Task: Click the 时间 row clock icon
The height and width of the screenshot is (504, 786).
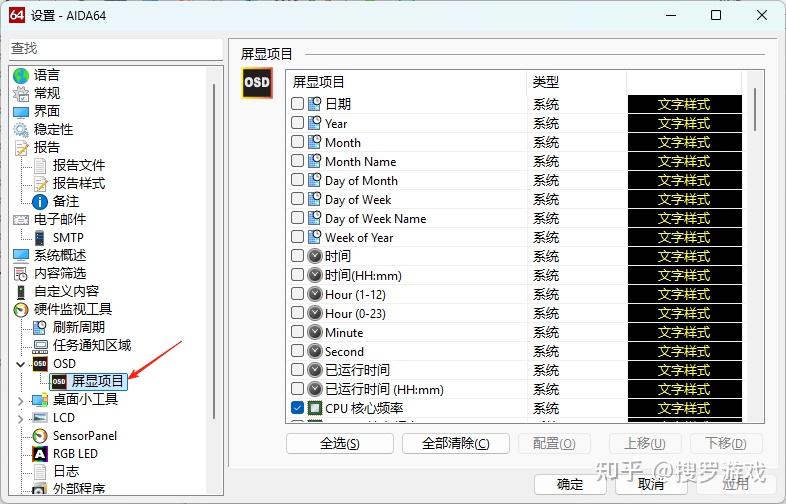Action: 315,256
